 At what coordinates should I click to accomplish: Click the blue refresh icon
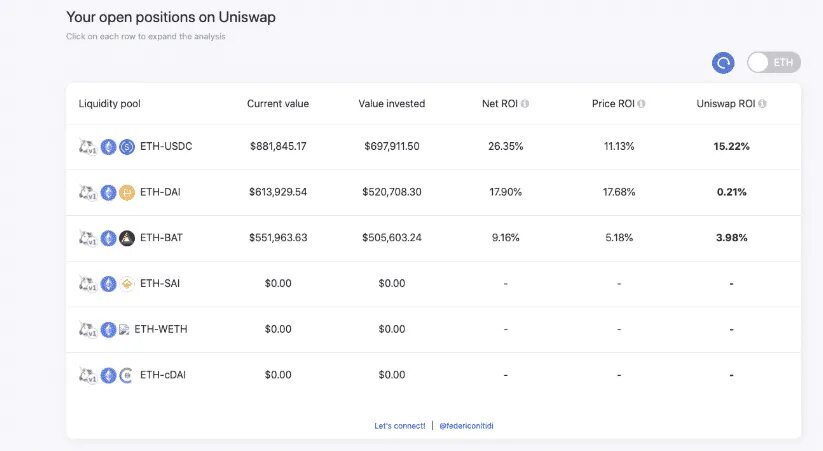[x=723, y=63]
